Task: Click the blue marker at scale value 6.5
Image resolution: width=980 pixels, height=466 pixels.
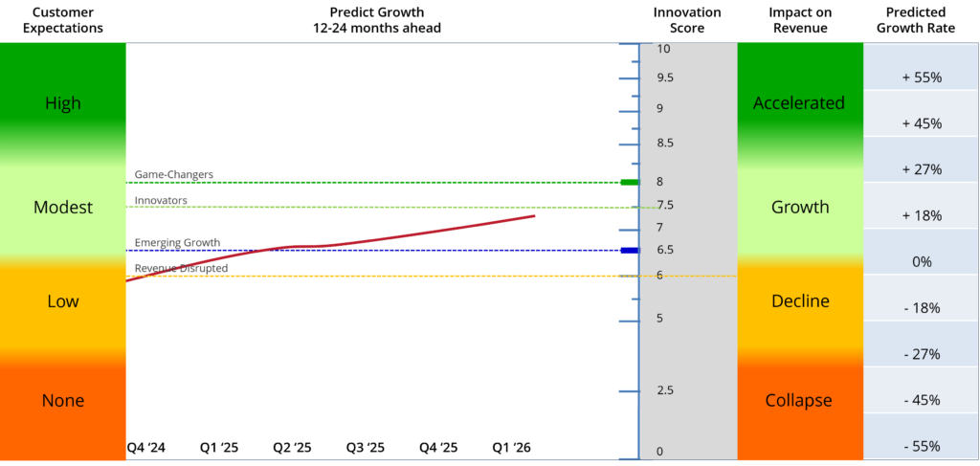Action: pyautogui.click(x=629, y=251)
